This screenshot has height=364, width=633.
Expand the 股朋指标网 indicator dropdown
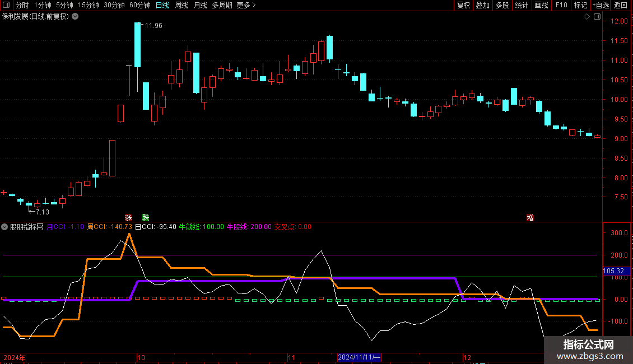tap(5, 227)
